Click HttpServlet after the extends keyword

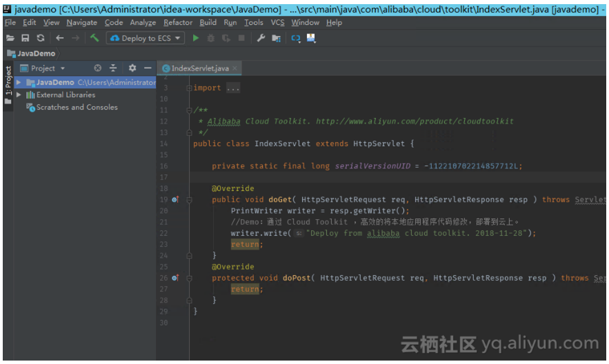[379, 143]
